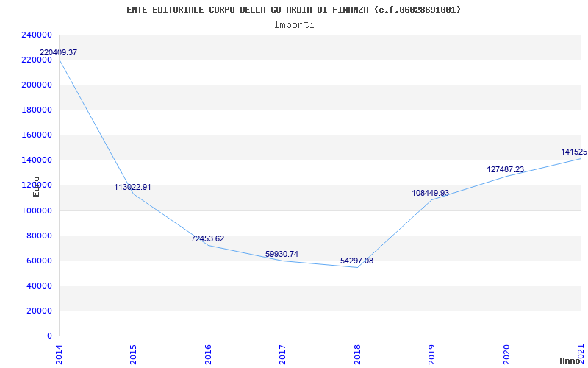The image size is (588, 368).
Task: Click the 2015 x-axis year label
Action: coord(134,354)
